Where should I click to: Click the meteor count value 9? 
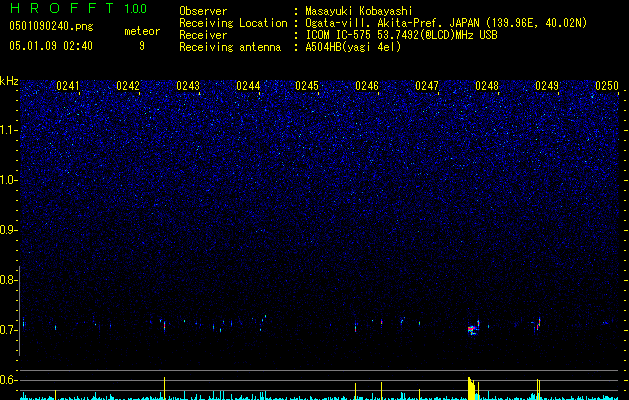142,46
